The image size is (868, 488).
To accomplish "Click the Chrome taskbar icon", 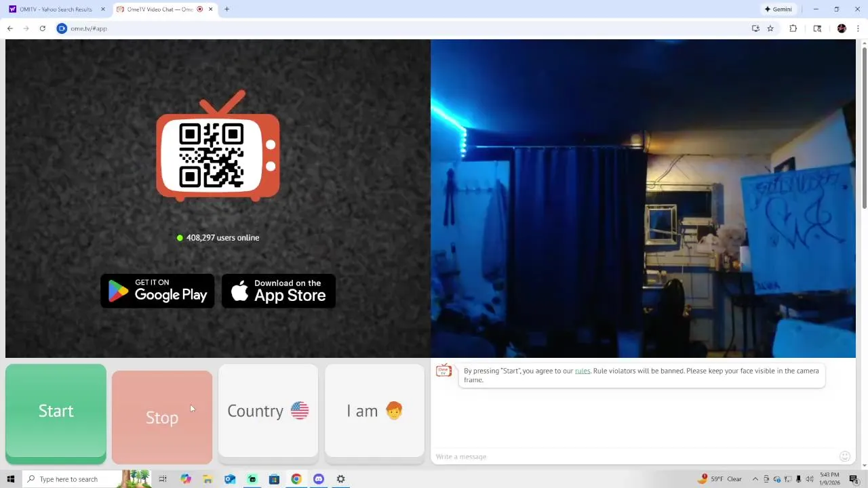I will click(x=296, y=479).
